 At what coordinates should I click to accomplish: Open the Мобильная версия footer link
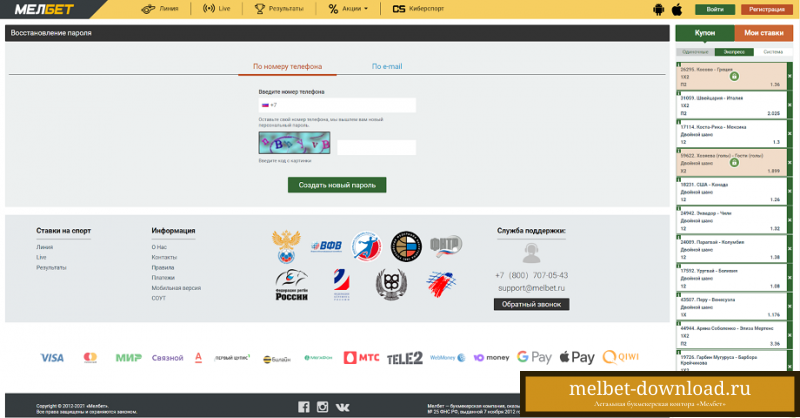click(x=176, y=288)
